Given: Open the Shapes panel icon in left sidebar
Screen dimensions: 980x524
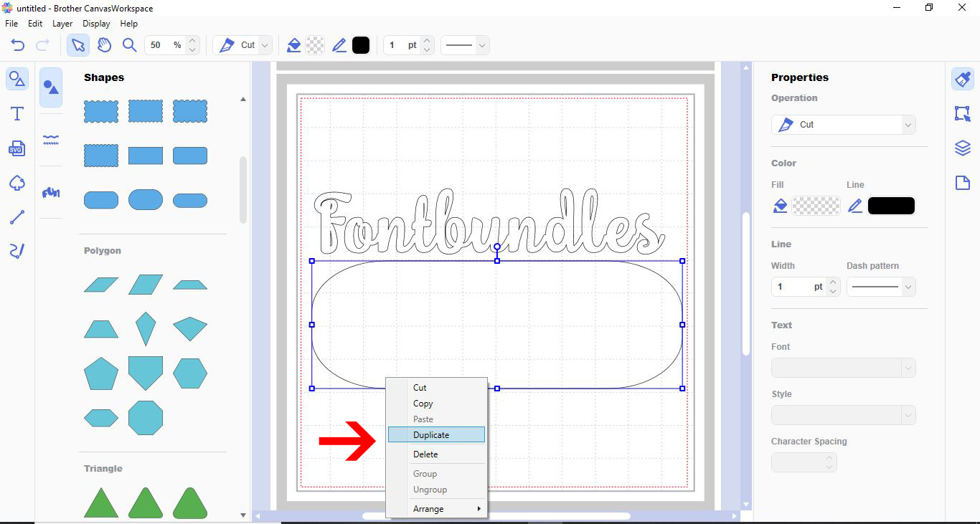Looking at the screenshot, I should [17, 79].
